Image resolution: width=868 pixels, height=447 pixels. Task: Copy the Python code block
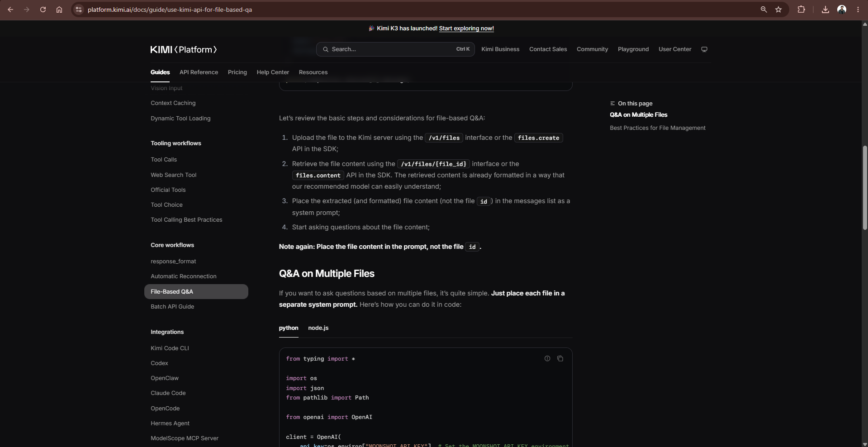[560, 358]
